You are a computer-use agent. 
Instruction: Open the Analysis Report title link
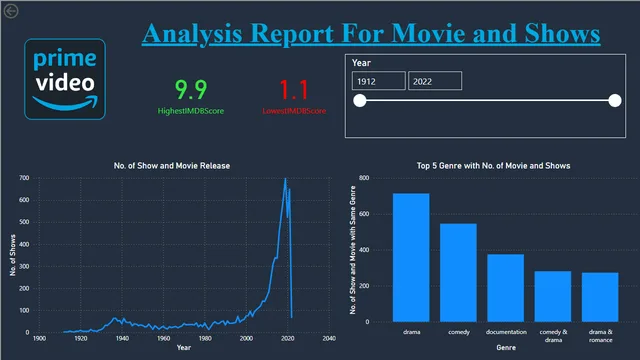coord(371,33)
